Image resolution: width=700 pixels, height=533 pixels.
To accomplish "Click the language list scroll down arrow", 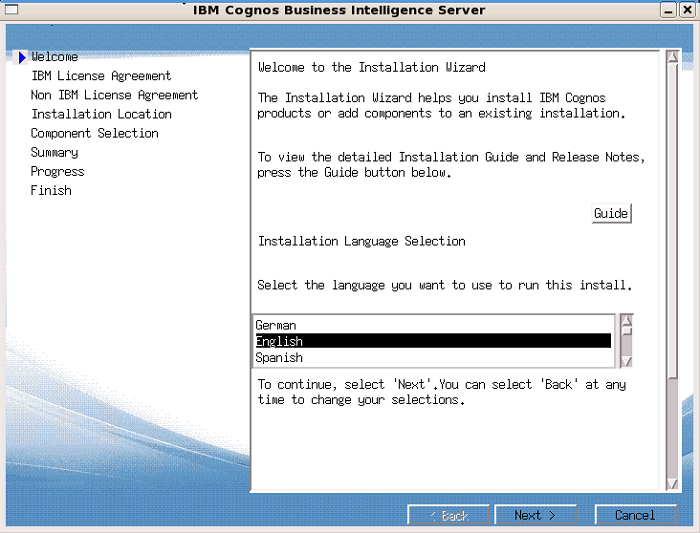I will (627, 362).
